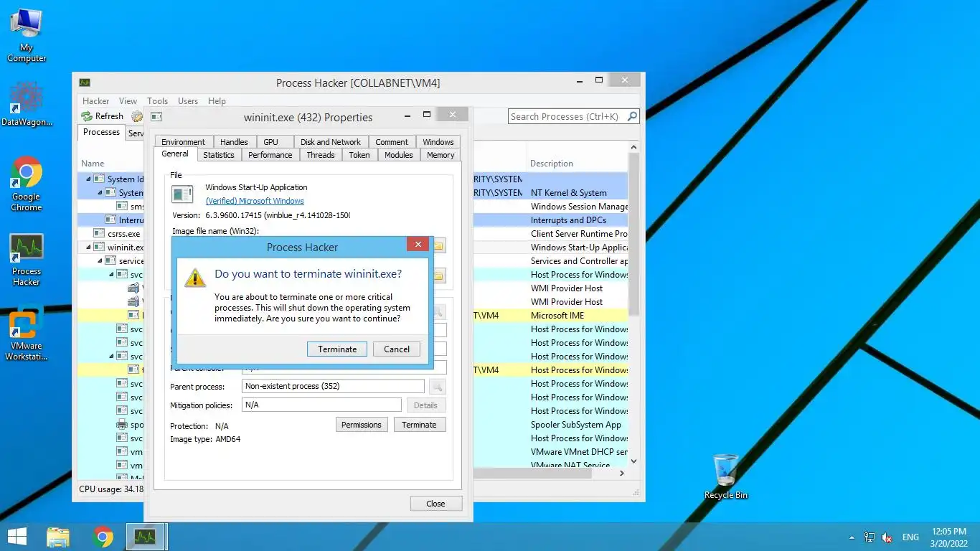Select the Handles tab
The height and width of the screenshot is (551, 980).
234,142
